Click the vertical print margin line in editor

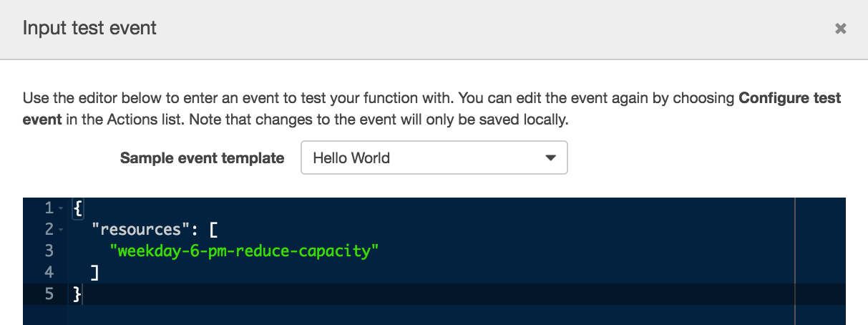[x=795, y=251]
